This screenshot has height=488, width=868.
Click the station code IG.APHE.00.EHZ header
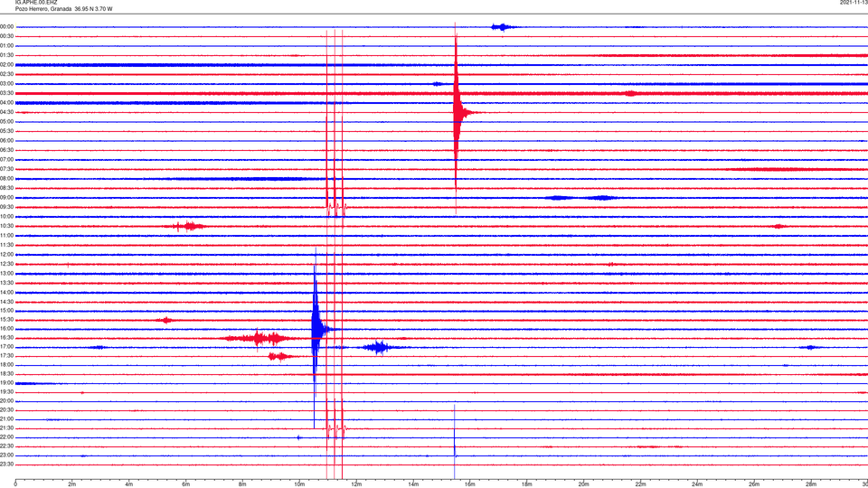tap(36, 3)
